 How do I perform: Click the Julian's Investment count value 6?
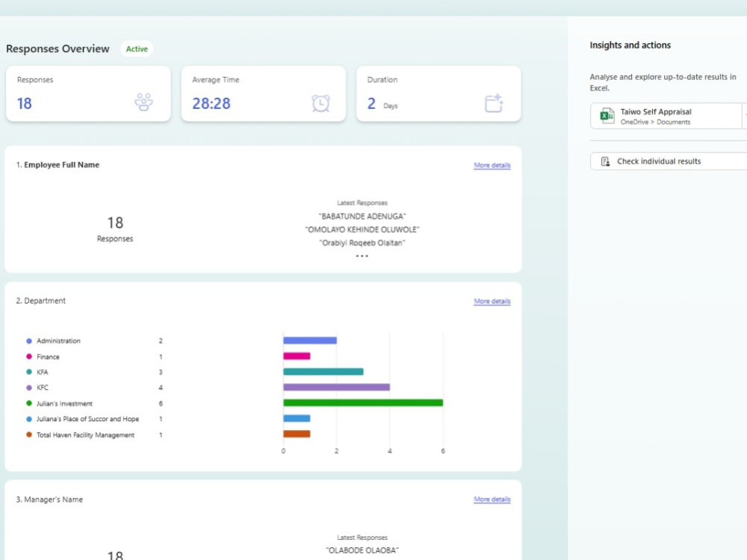click(x=161, y=403)
